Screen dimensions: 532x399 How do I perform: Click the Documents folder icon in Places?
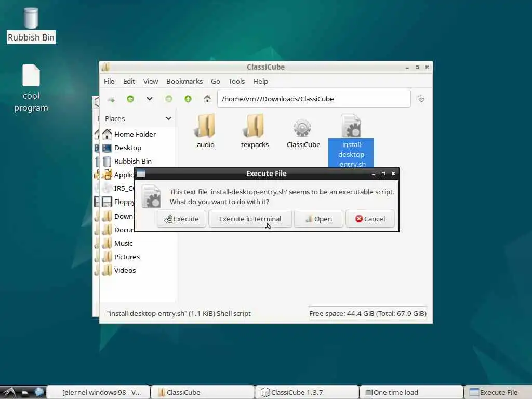(x=107, y=230)
